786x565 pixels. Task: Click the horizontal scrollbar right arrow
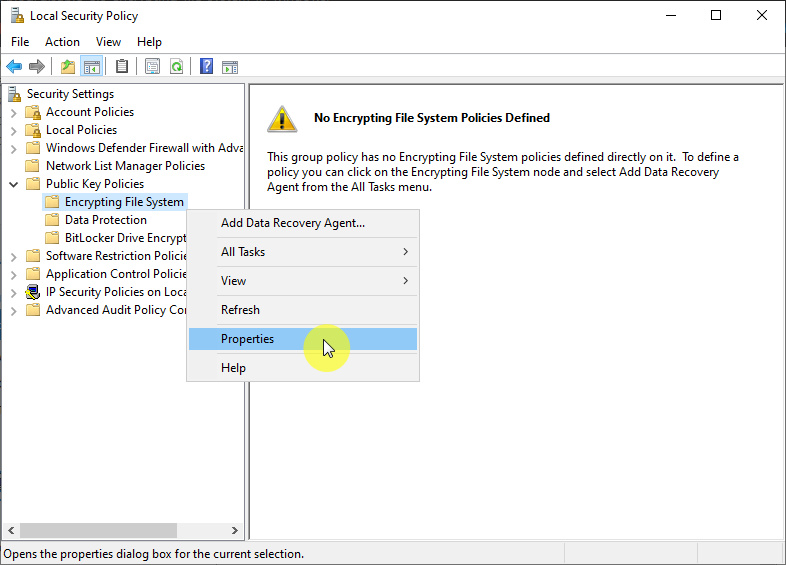(235, 531)
